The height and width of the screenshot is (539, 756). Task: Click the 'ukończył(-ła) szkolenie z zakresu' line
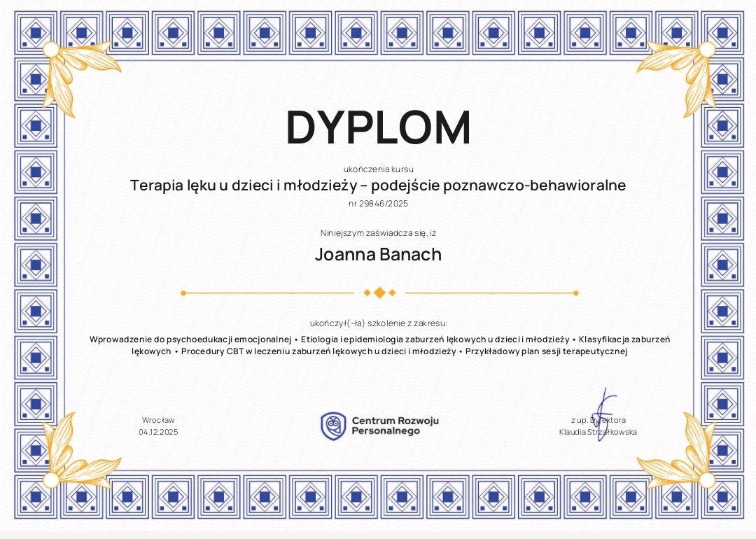378,323
